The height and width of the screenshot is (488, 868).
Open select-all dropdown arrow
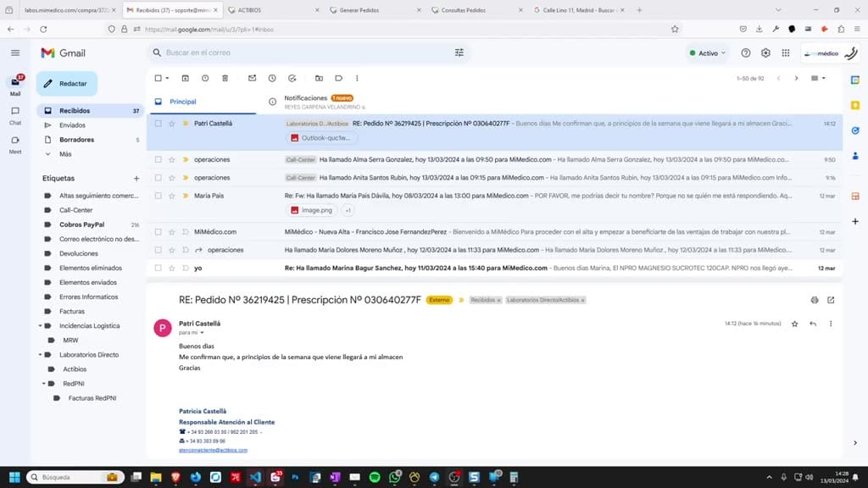[x=167, y=79]
